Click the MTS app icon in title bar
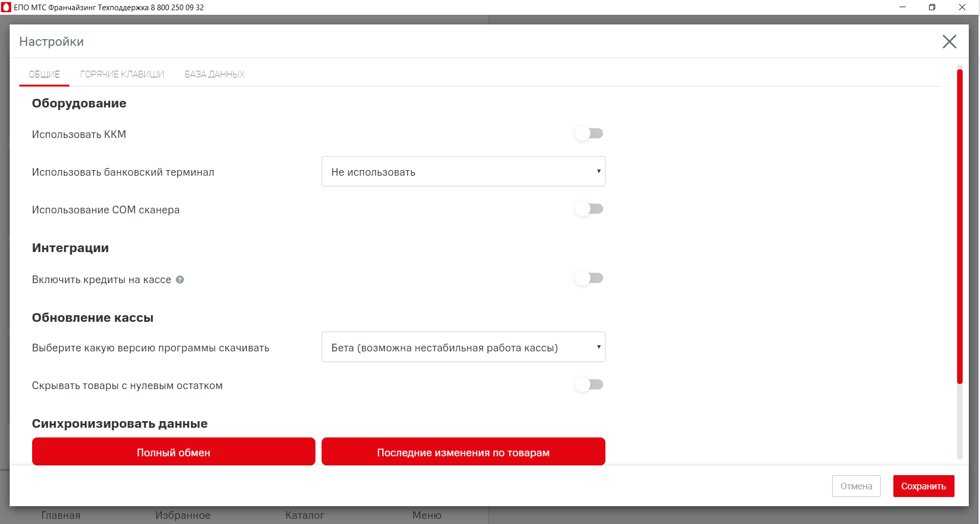The width and height of the screenshot is (980, 524). (6, 7)
